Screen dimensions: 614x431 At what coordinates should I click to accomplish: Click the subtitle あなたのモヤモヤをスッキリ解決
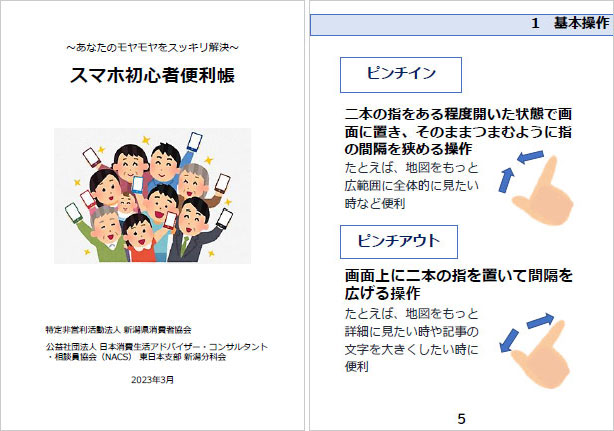tap(152, 47)
